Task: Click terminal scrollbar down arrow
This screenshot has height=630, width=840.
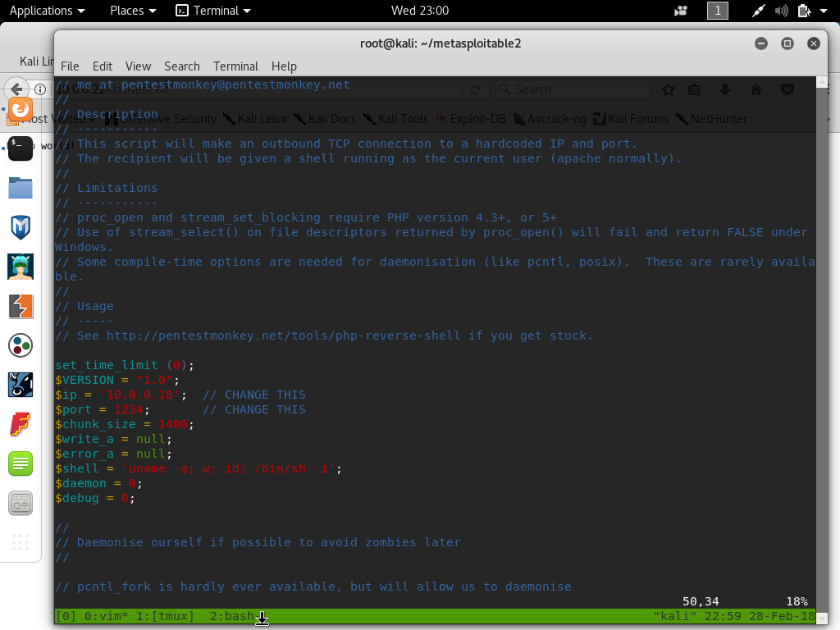Action: coord(822,619)
